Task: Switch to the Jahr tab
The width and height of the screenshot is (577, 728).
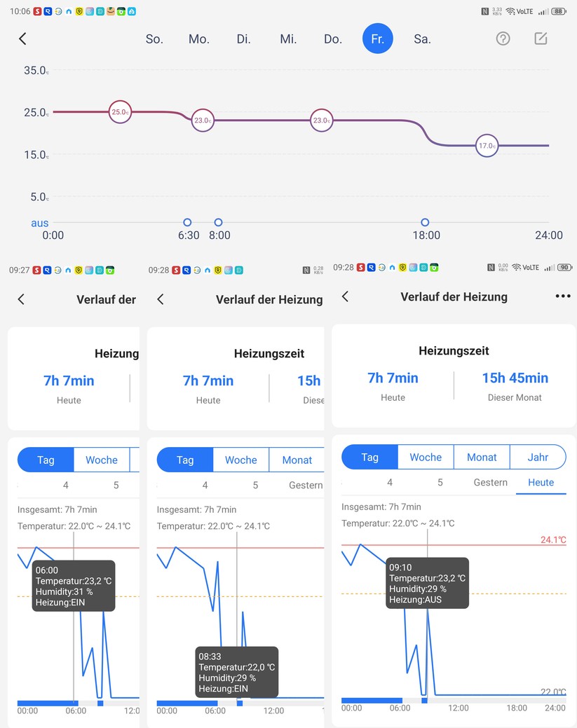Action: pos(538,457)
